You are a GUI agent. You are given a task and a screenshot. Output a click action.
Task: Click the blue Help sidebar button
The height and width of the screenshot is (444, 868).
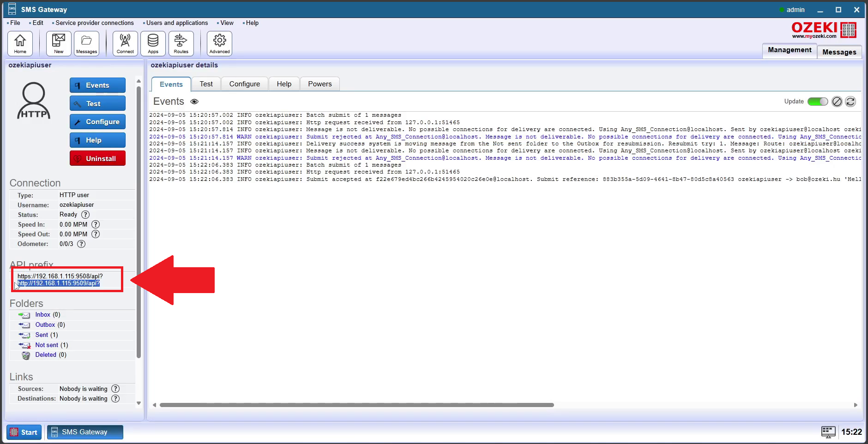click(x=97, y=140)
